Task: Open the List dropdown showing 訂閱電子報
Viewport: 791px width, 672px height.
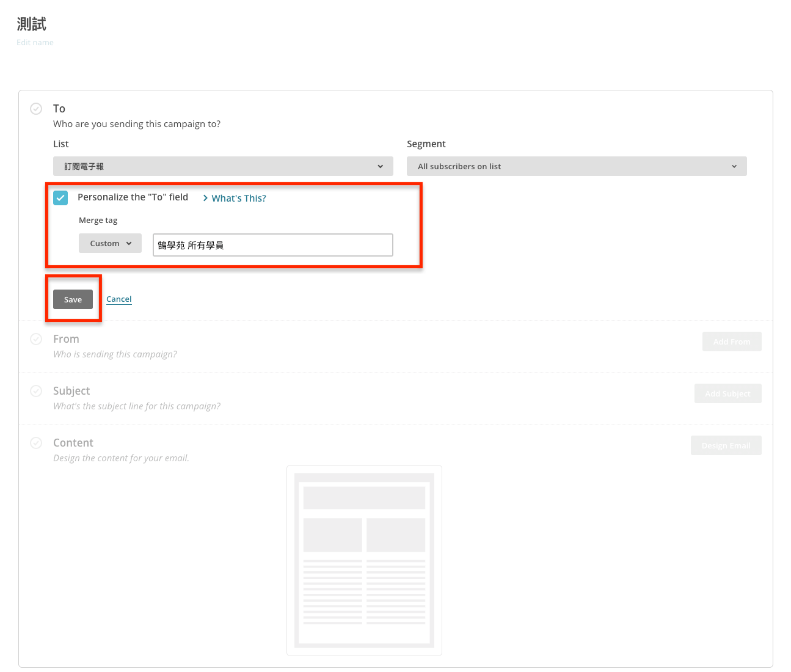Action: pyautogui.click(x=223, y=166)
